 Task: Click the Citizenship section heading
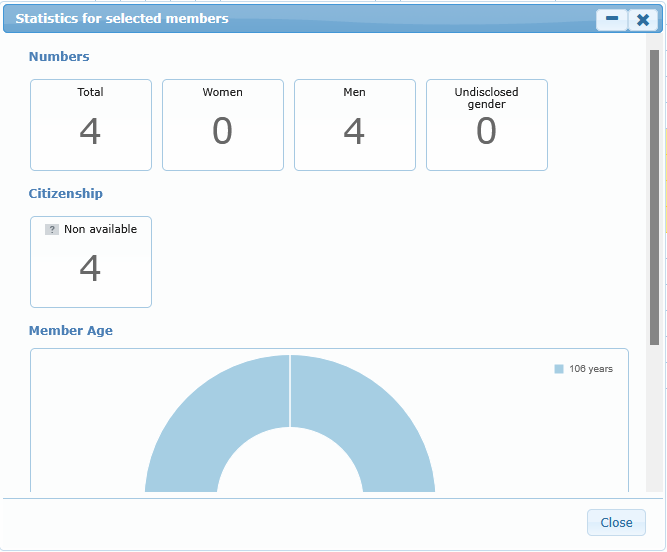(66, 194)
